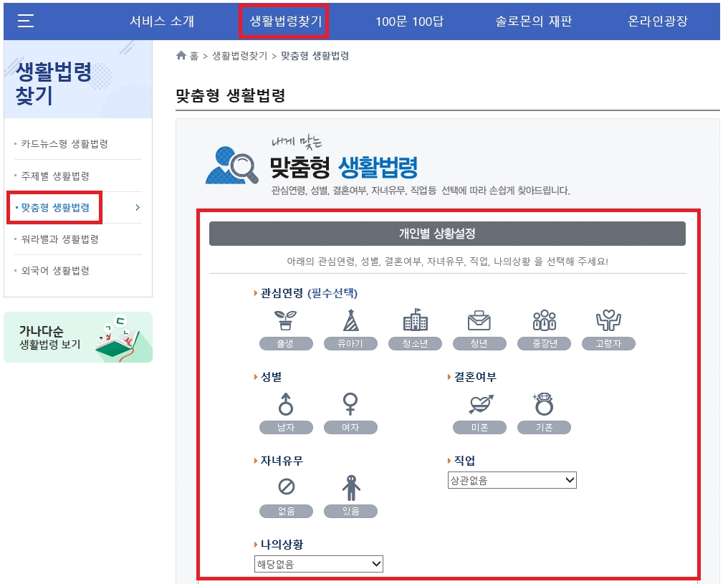Select the 청소년 school building icon

point(415,320)
